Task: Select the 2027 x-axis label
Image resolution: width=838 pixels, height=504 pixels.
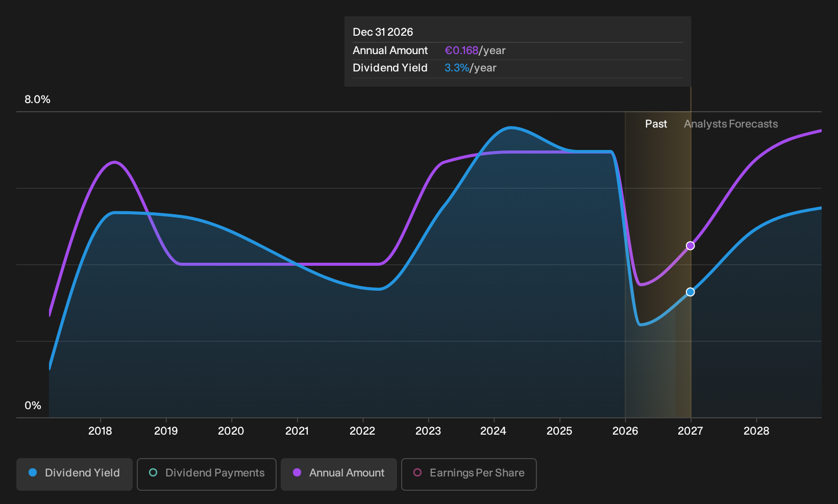Action: (691, 431)
